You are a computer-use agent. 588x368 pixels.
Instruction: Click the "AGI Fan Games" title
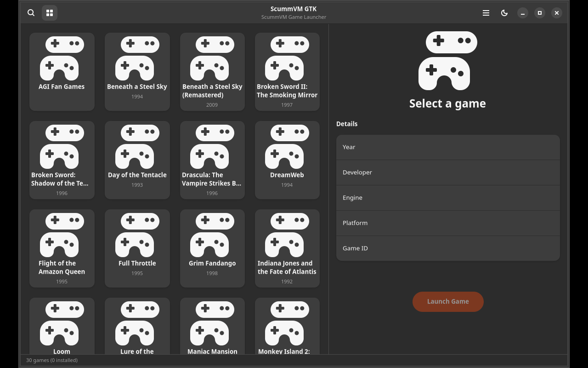(x=62, y=86)
